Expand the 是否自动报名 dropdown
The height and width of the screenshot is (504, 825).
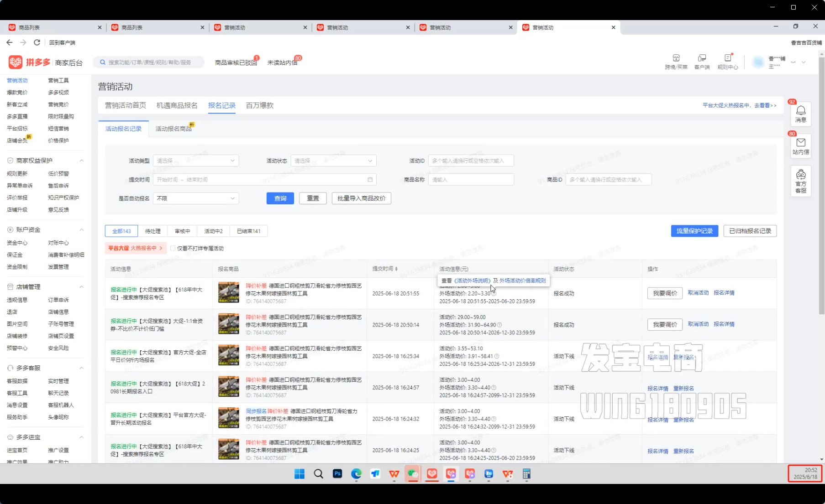[196, 198]
